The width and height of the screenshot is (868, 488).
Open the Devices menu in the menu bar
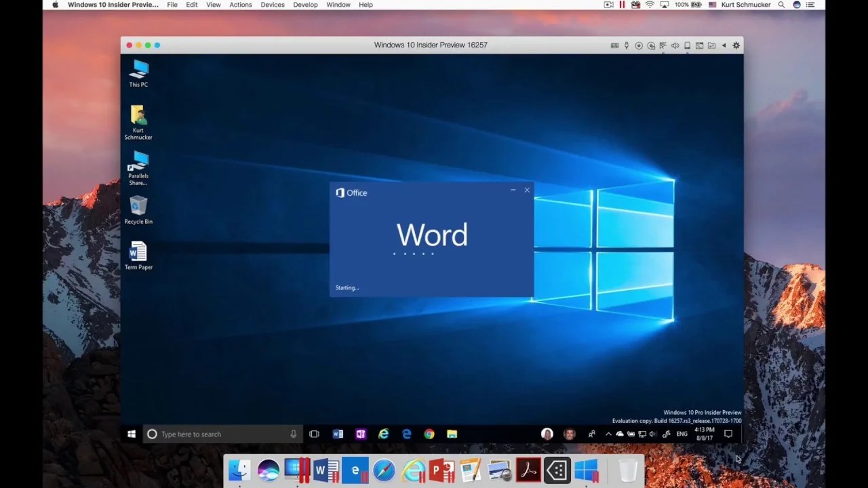point(272,5)
